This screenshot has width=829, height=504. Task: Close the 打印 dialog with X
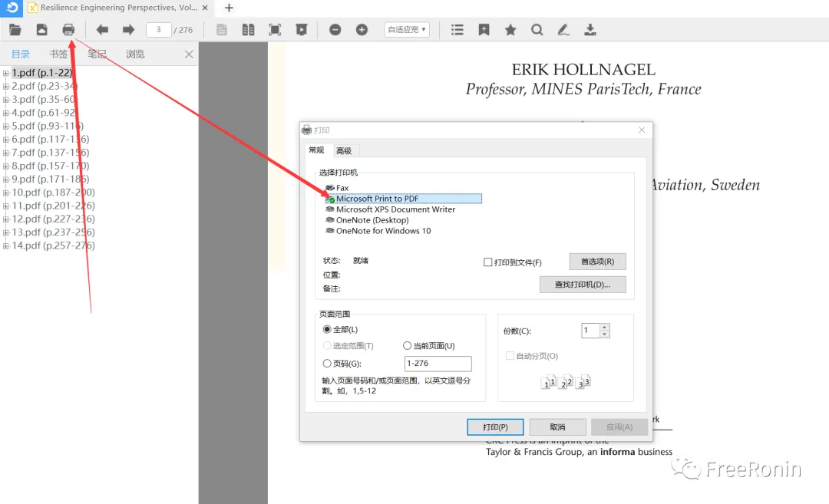[642, 130]
